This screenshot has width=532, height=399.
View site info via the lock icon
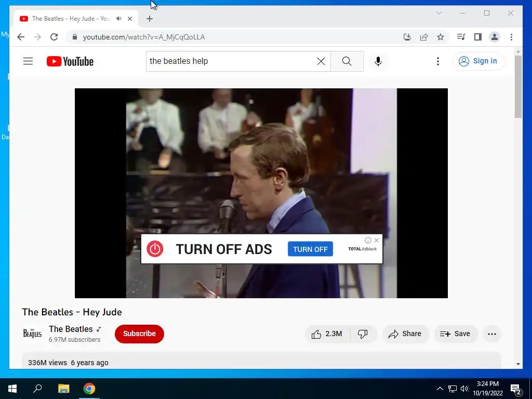click(75, 37)
